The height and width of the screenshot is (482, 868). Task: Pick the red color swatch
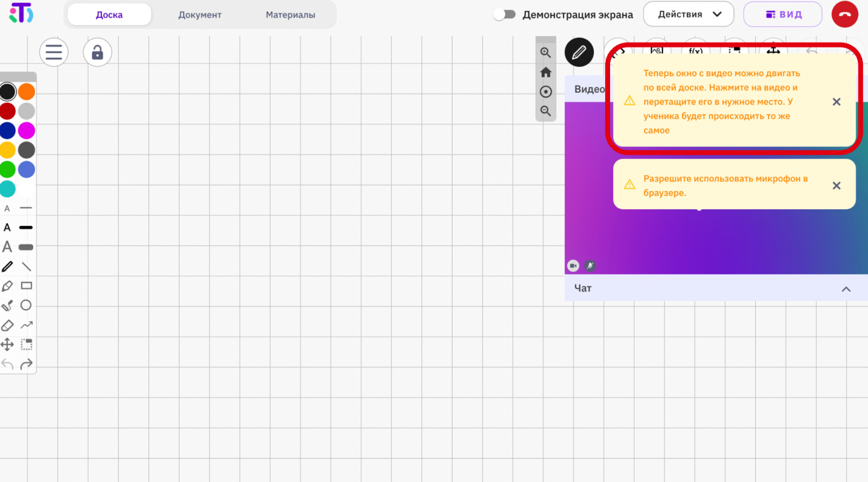tap(8, 111)
